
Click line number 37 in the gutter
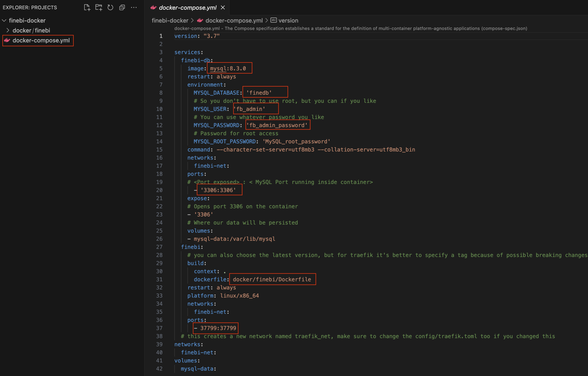pyautogui.click(x=159, y=328)
